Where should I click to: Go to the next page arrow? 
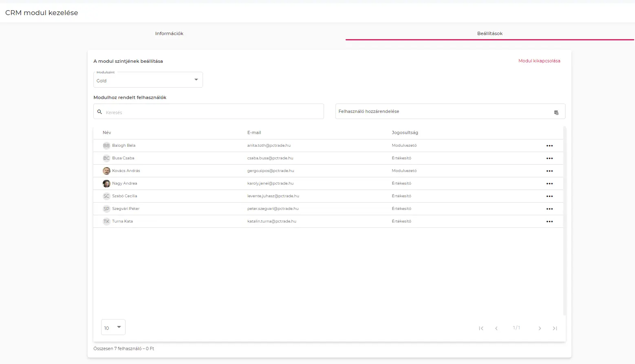tap(540, 328)
